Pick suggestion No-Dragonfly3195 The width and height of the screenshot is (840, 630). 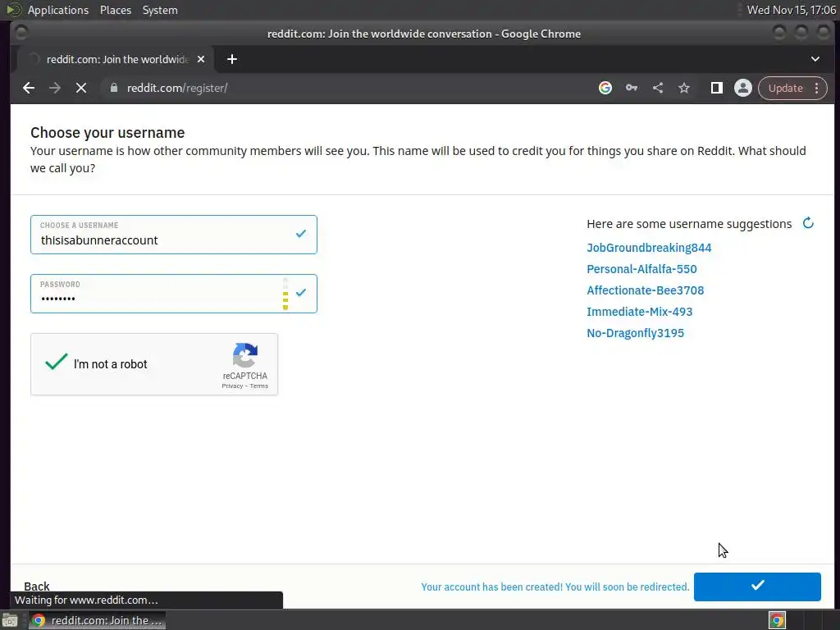636,333
